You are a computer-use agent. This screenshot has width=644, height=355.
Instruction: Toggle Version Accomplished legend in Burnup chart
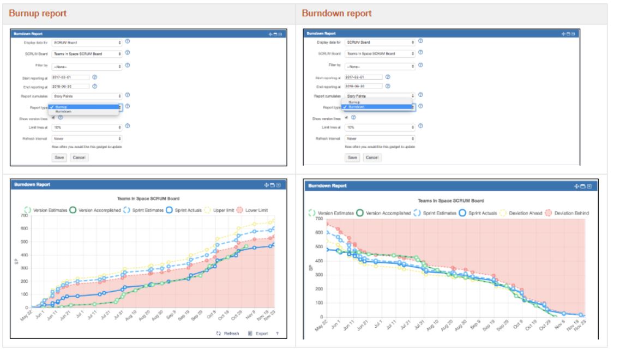coord(95,210)
